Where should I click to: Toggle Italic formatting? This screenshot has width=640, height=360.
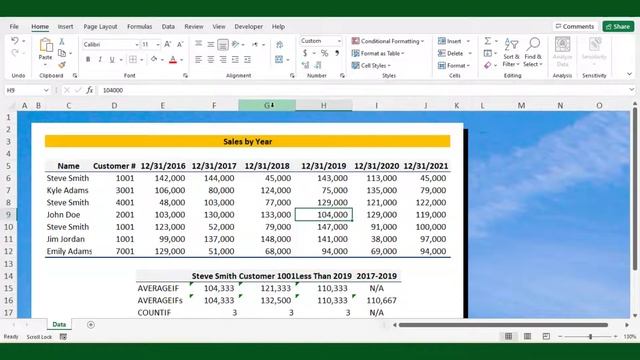pyautogui.click(x=100, y=60)
